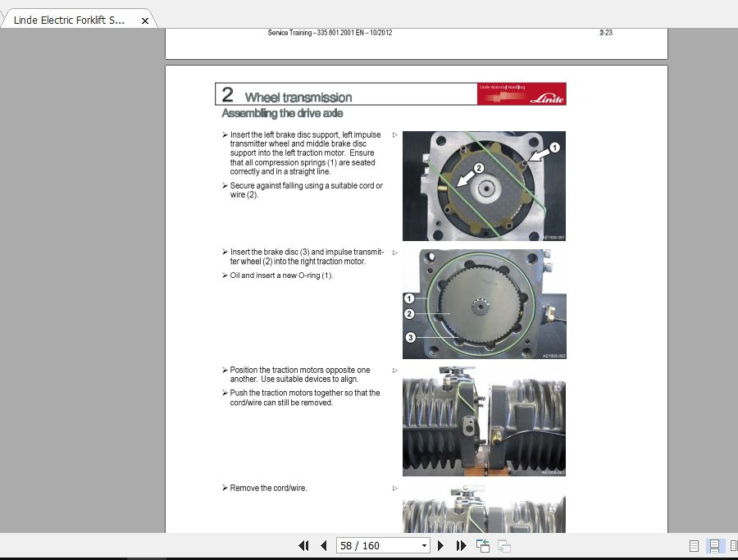
Task: Click the previous view navigation icon
Action: click(483, 546)
